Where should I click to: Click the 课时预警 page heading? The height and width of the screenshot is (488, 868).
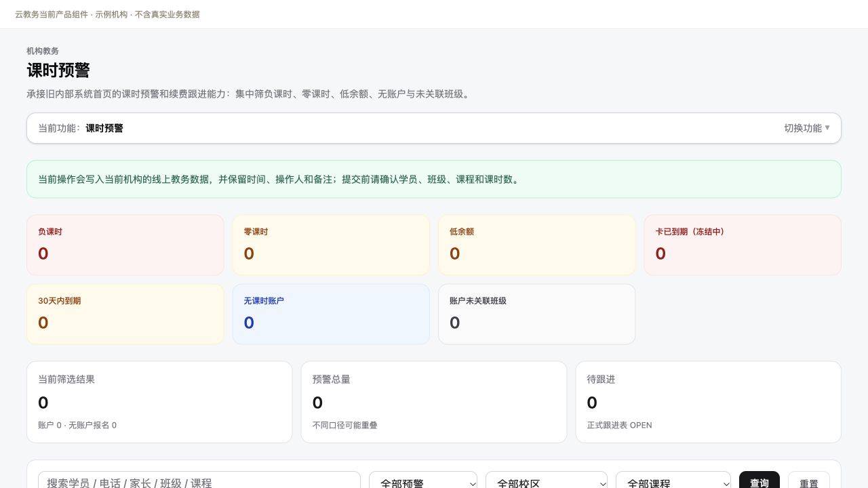point(58,70)
